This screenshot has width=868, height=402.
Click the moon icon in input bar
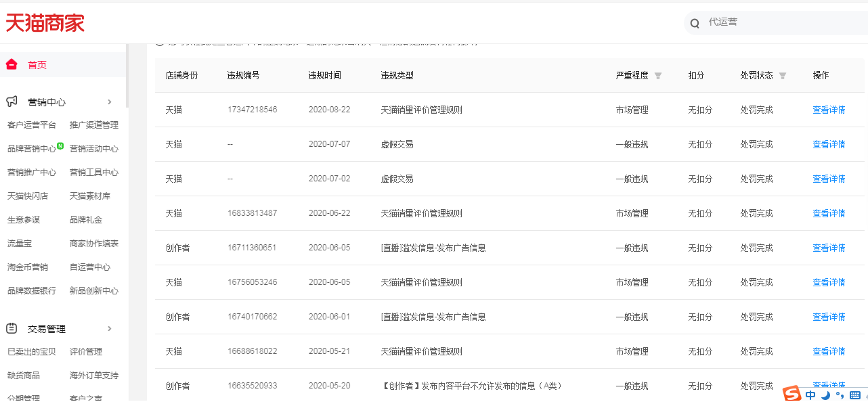(826, 395)
